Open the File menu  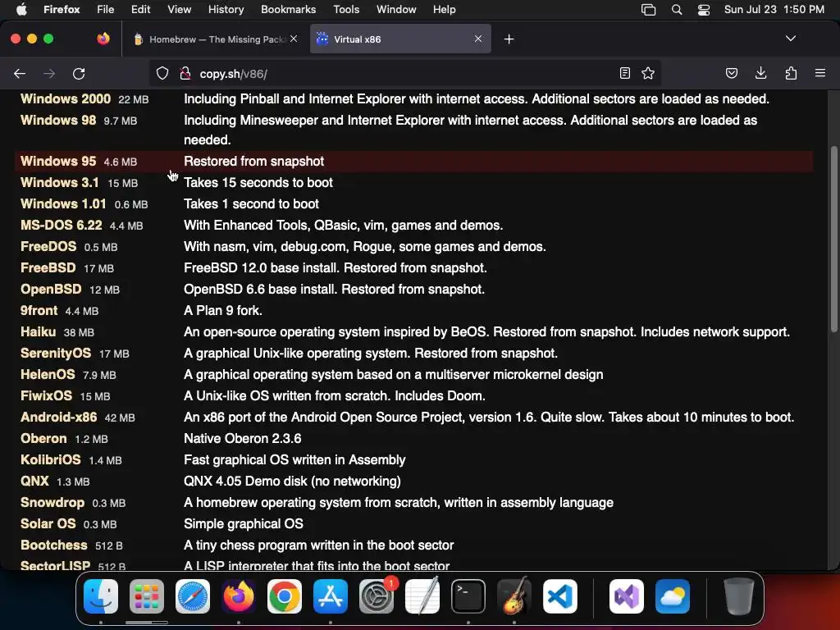tap(106, 9)
